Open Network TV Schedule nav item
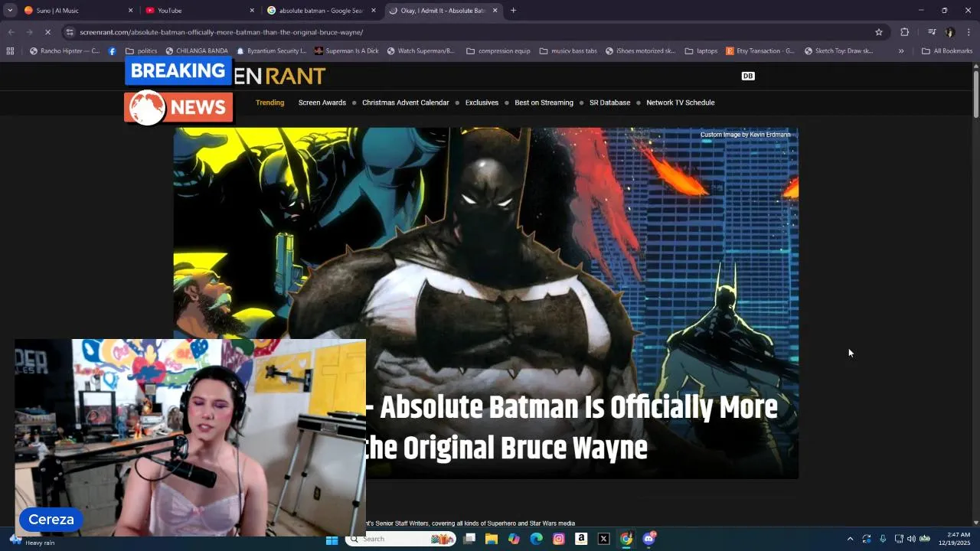Image resolution: width=980 pixels, height=551 pixels. tap(680, 103)
